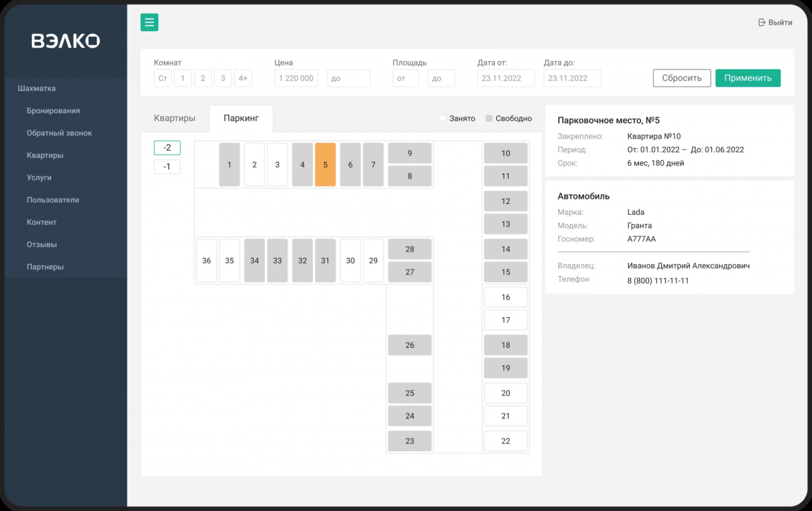Select parking spot 26

coord(410,345)
